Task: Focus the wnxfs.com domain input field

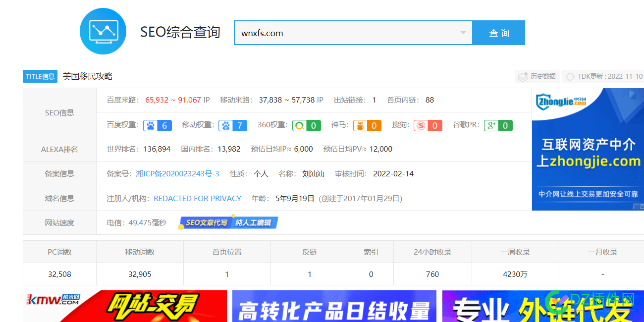Action: (353, 33)
